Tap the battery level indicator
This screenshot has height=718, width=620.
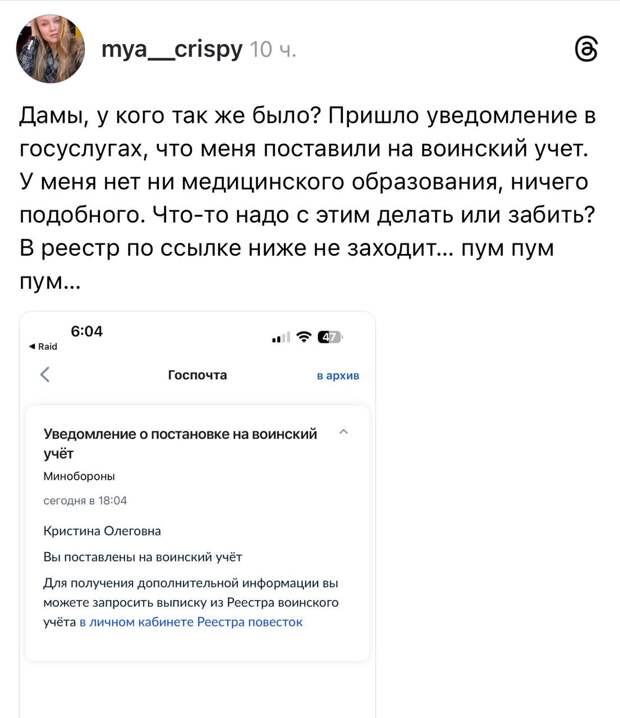tap(330, 338)
